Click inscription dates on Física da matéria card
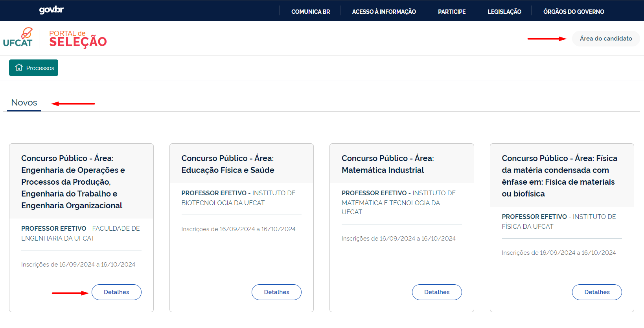The image size is (644, 328). point(559,253)
